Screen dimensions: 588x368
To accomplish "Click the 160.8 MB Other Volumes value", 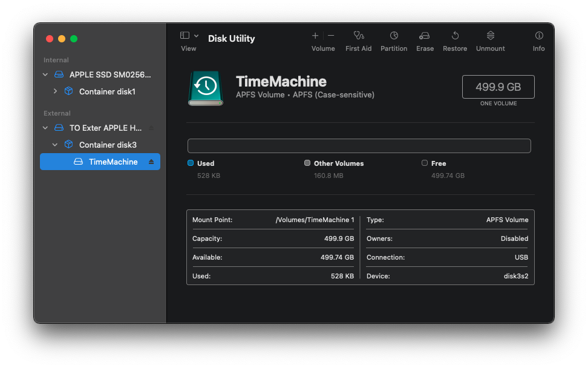I will click(x=328, y=176).
